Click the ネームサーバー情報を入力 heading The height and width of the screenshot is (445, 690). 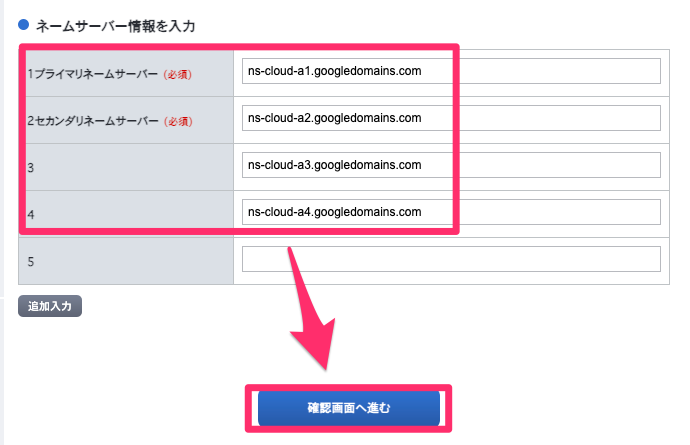click(115, 26)
